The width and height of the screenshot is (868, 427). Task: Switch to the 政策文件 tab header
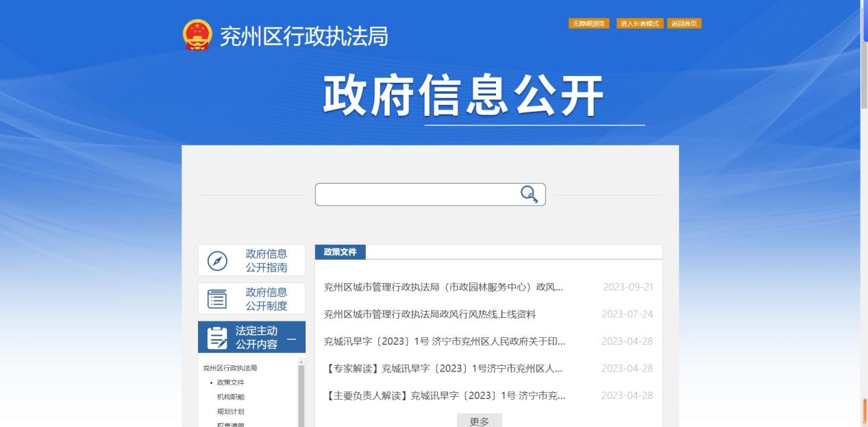[x=340, y=252]
